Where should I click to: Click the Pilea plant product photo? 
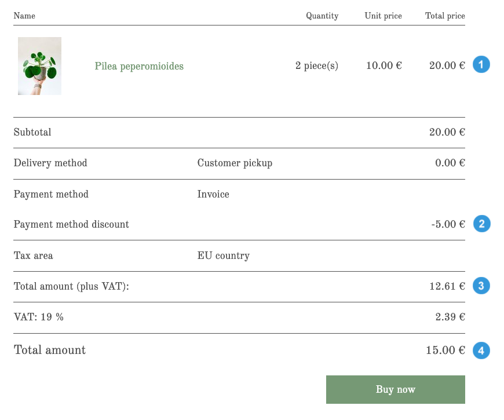pos(39,65)
